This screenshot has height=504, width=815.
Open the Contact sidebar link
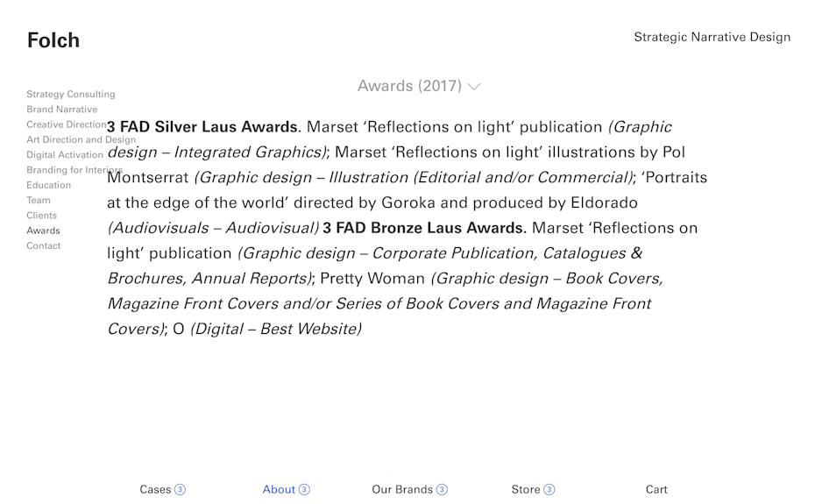[x=44, y=246]
